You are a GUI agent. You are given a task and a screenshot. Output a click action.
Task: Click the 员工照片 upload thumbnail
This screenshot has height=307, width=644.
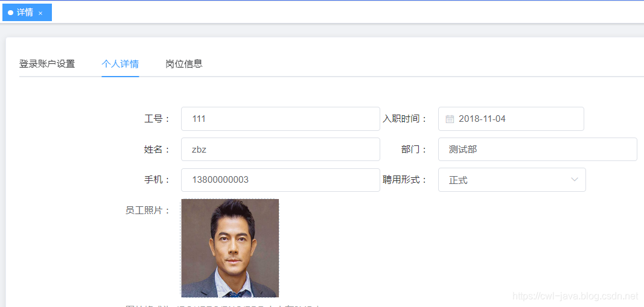click(230, 248)
